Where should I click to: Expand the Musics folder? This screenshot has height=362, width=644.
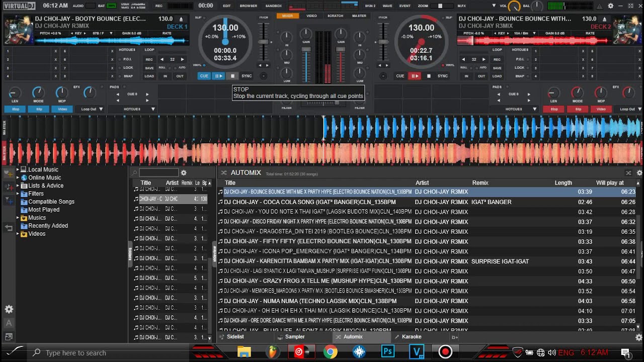click(18, 218)
